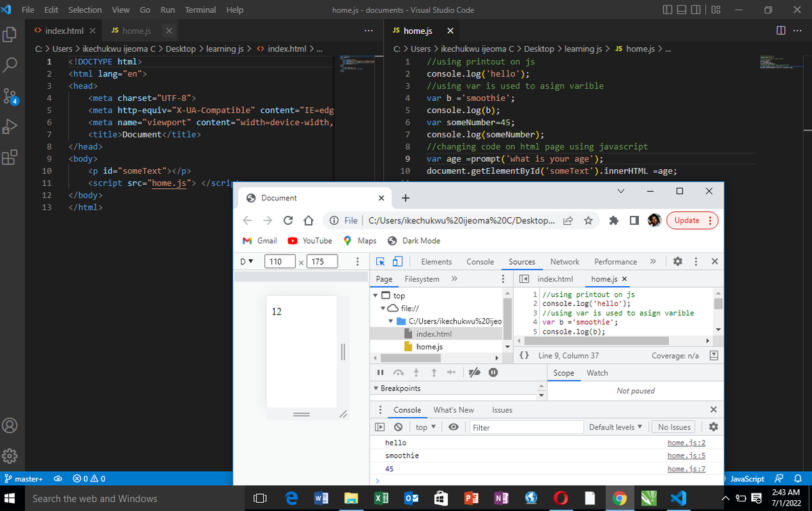Image resolution: width=812 pixels, height=511 pixels.
Task: Open the Default levels dropdown
Action: [615, 427]
